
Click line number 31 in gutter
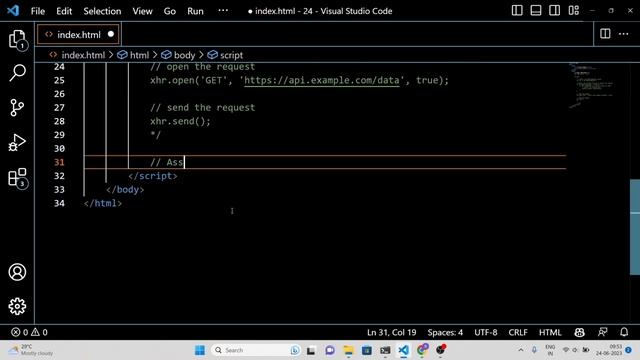point(59,162)
